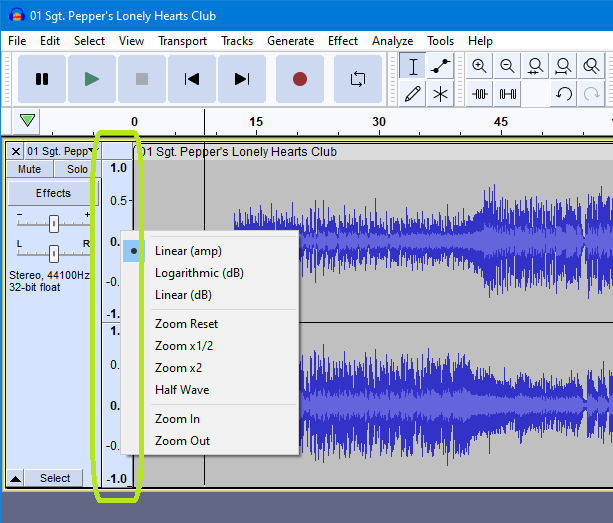Image resolution: width=613 pixels, height=523 pixels.
Task: Select the Multi-tool asterisk icon
Action: pos(440,94)
